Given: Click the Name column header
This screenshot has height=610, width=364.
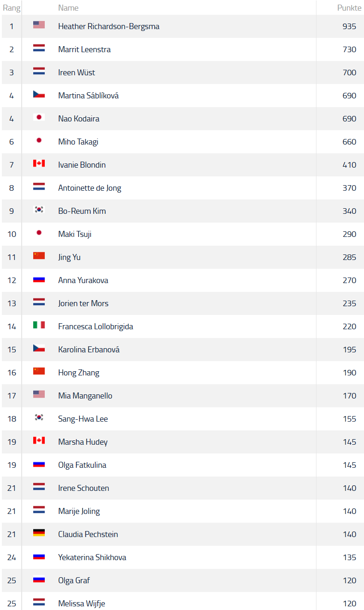Looking at the screenshot, I should (68, 8).
